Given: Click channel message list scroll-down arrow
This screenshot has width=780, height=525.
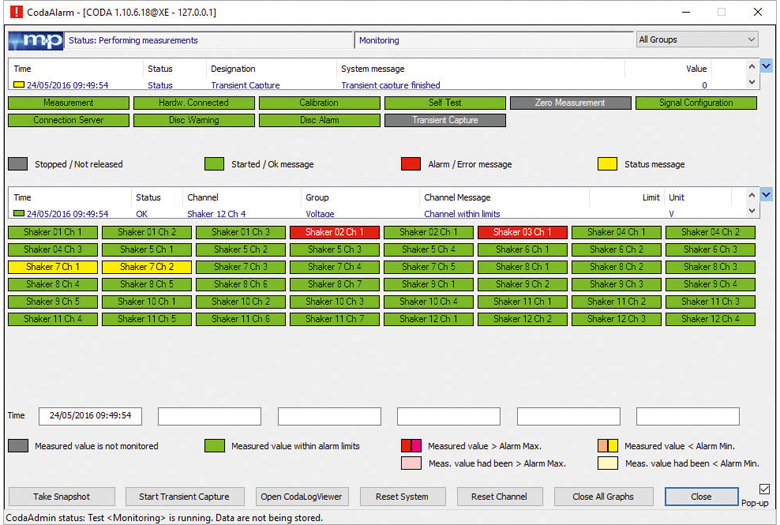Looking at the screenshot, I should (752, 210).
